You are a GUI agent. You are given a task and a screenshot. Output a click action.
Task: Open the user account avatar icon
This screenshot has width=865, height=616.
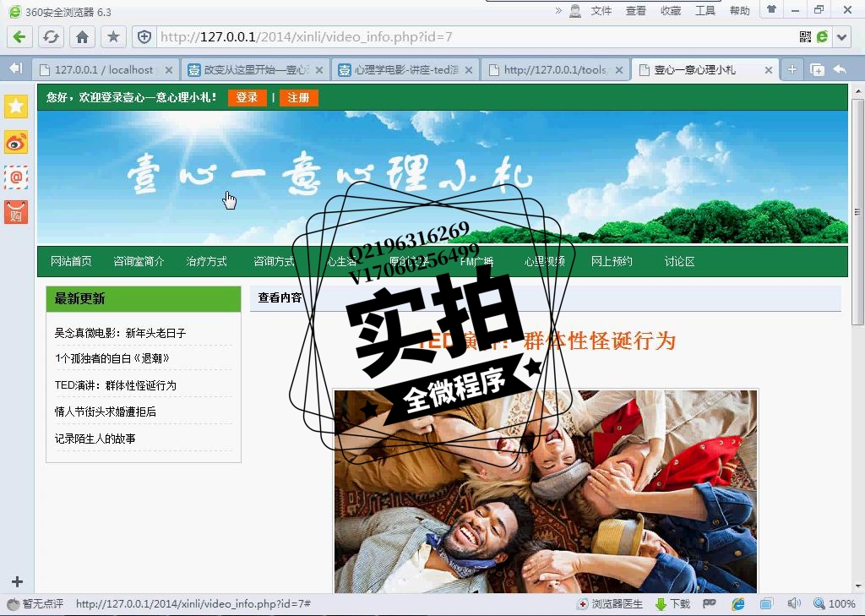point(575,10)
